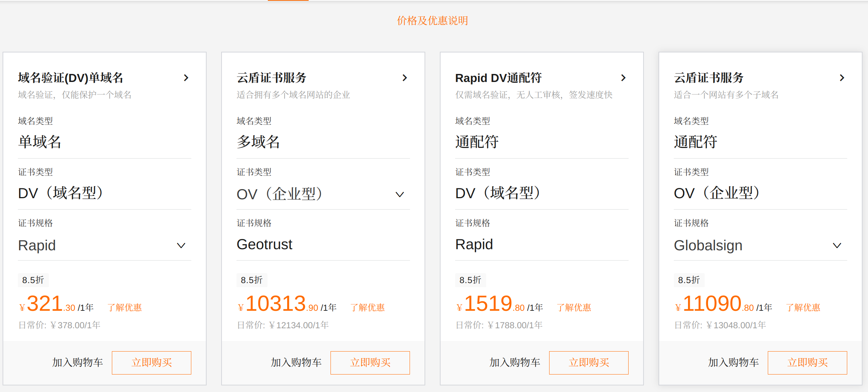Image resolution: width=868 pixels, height=392 pixels.
Task: Click 立即购买 on the 多域名 Geotrust card
Action: coord(370,362)
